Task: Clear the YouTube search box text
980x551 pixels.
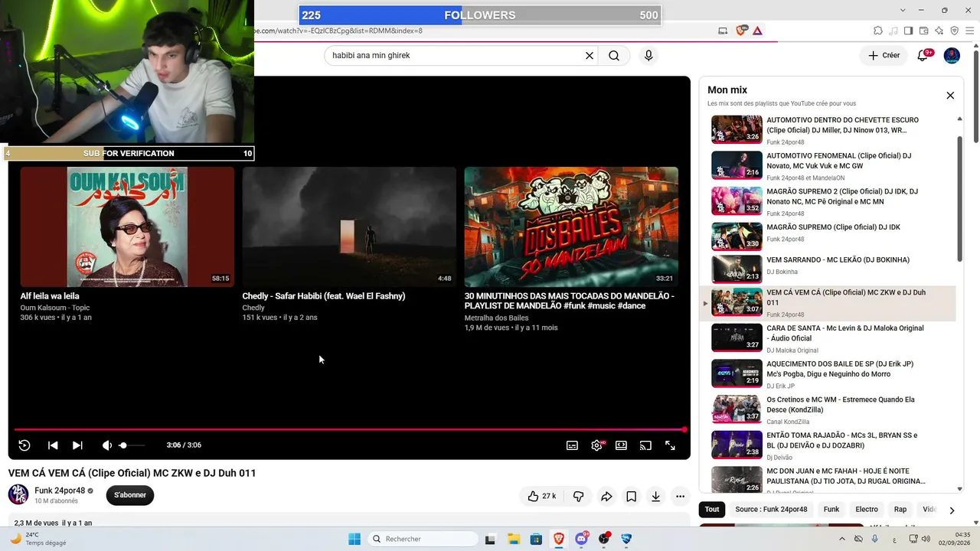Action: 590,56
